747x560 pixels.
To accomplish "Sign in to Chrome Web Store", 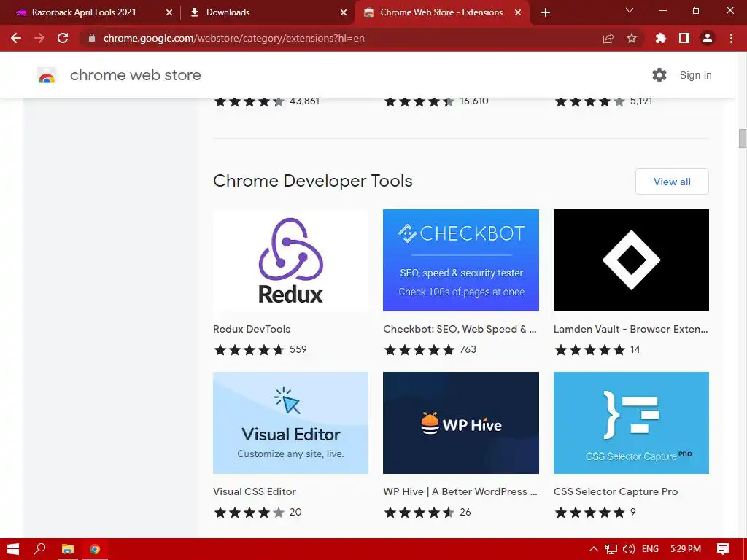I will [695, 75].
